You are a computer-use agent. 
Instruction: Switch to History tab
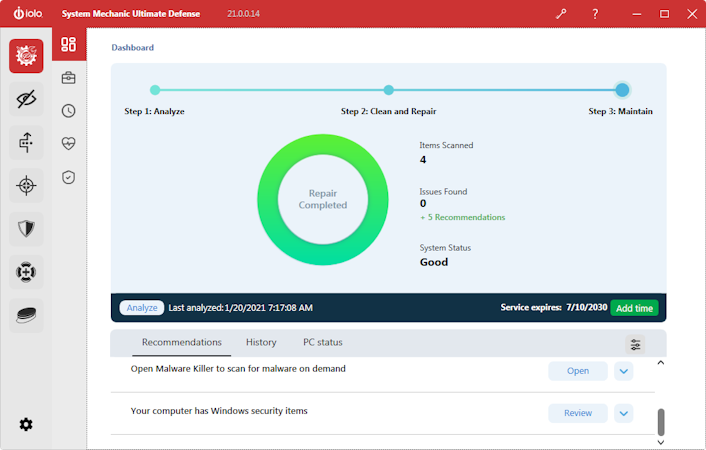[x=261, y=342]
